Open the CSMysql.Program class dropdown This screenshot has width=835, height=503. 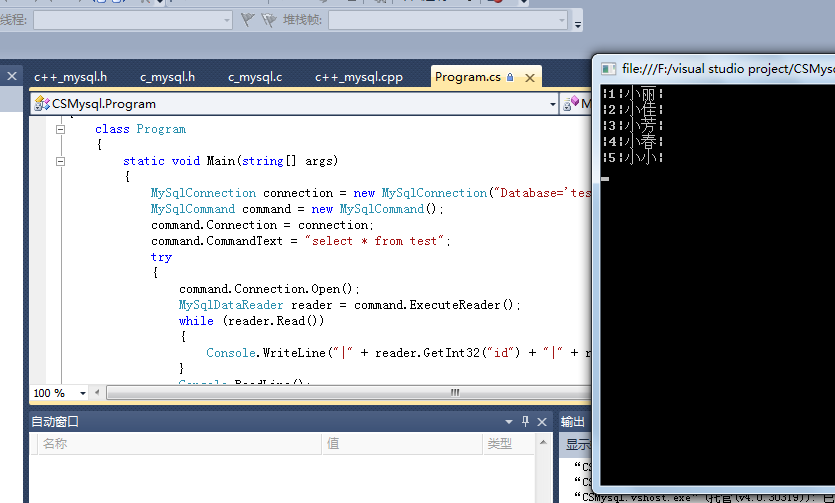(x=552, y=103)
